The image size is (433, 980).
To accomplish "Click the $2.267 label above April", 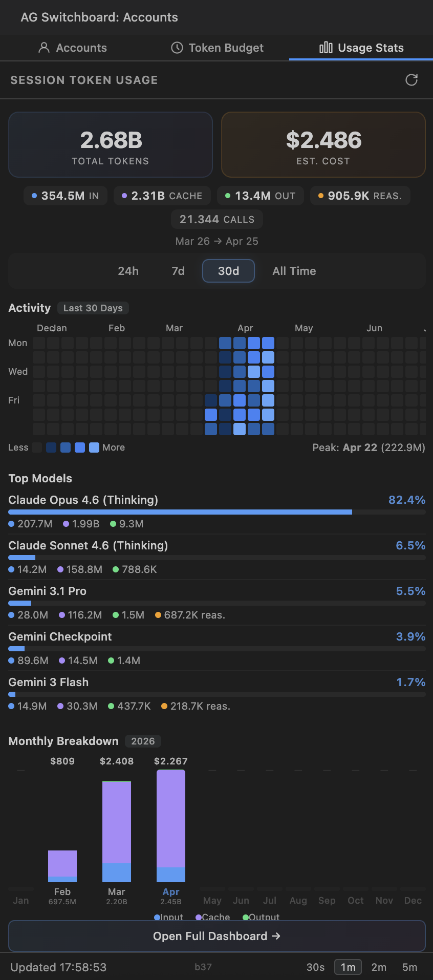I will (171, 761).
